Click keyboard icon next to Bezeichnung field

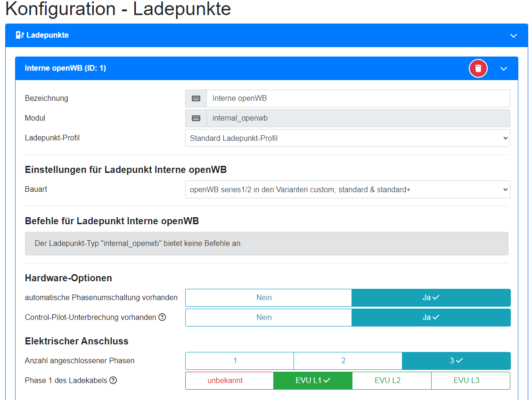click(196, 98)
